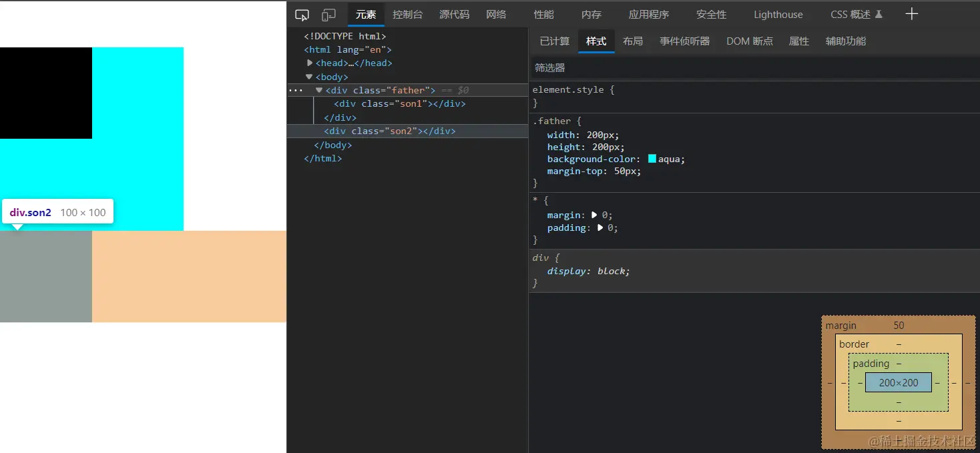Show the 已计算 styles pane
The image size is (980, 453).
click(554, 41)
